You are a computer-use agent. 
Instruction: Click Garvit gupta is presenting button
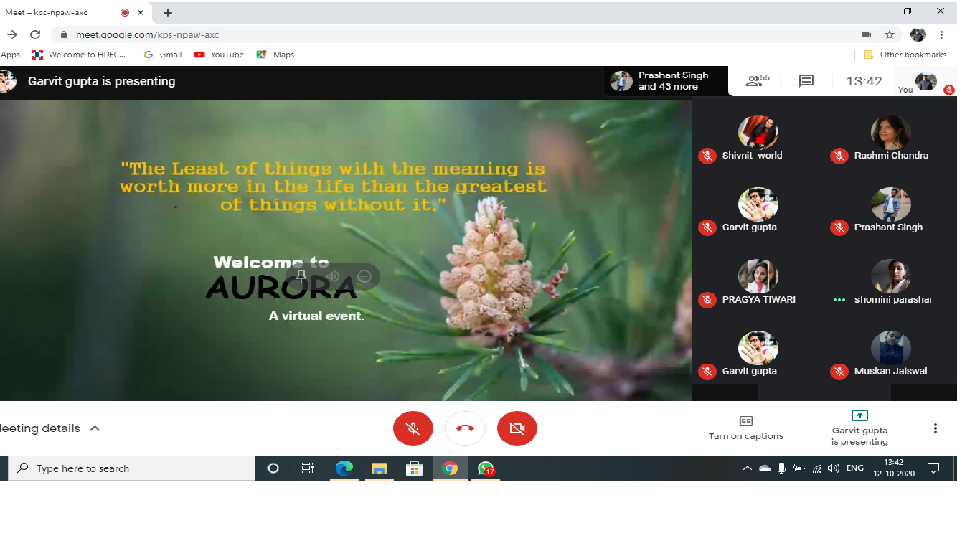pos(859,428)
